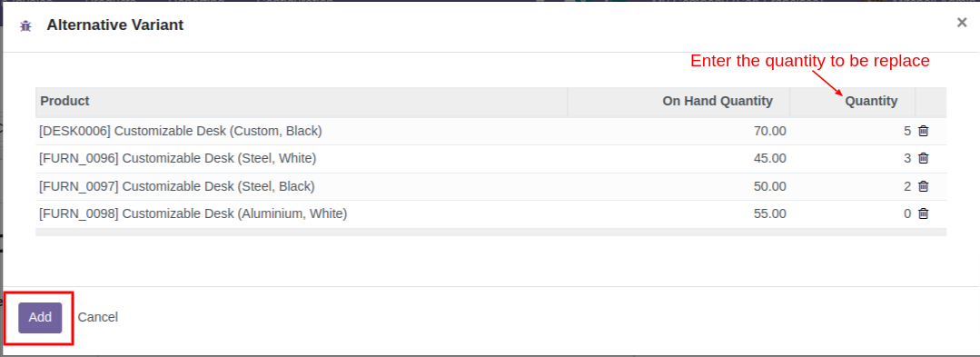The image size is (980, 357).
Task: Open the debug bug icon menu
Action: 25,26
